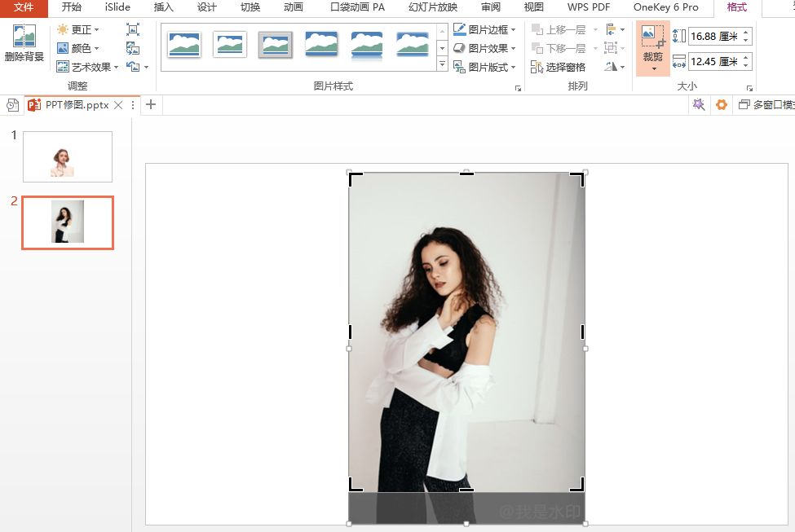Decrease the picture width with down stepper

coord(746,66)
